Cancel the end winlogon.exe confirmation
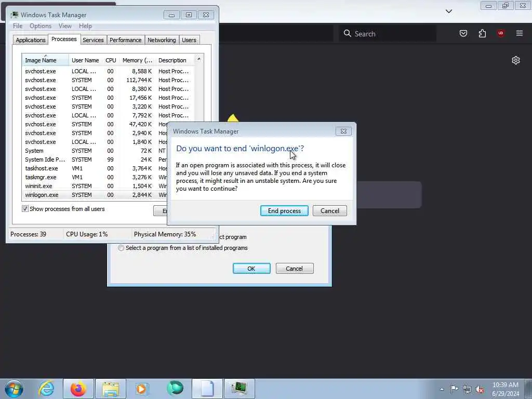Image resolution: width=532 pixels, height=399 pixels. click(330, 211)
